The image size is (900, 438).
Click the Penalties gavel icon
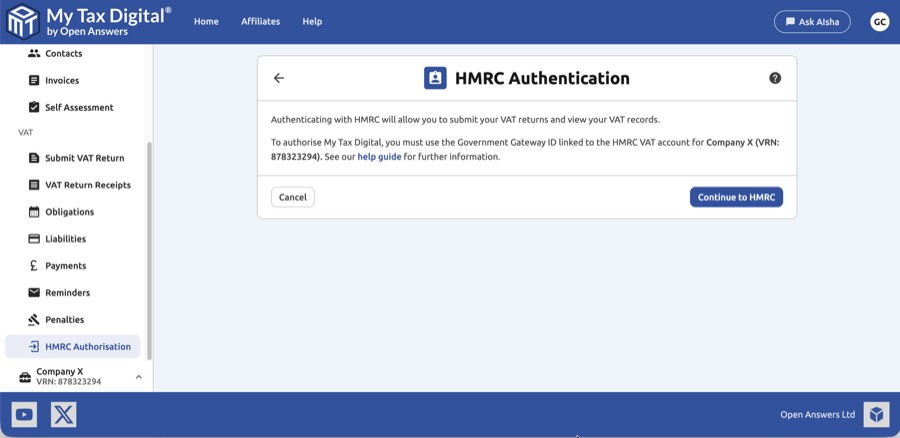pyautogui.click(x=34, y=320)
